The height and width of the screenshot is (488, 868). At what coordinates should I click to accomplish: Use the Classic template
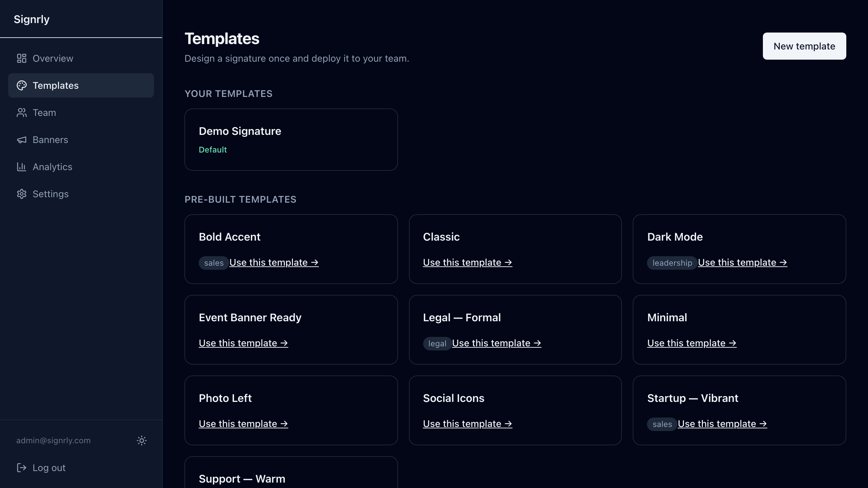pyautogui.click(x=468, y=263)
